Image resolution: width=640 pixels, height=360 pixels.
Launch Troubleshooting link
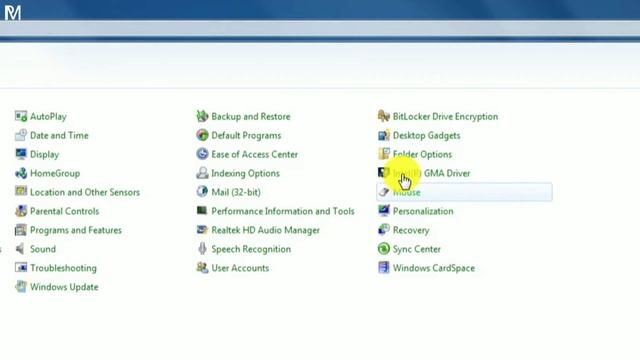pos(63,268)
